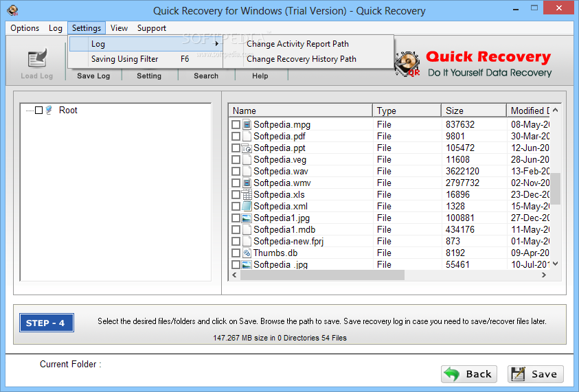Click the file name Softpedia.wmv
The width and height of the screenshot is (579, 392).
tap(282, 183)
